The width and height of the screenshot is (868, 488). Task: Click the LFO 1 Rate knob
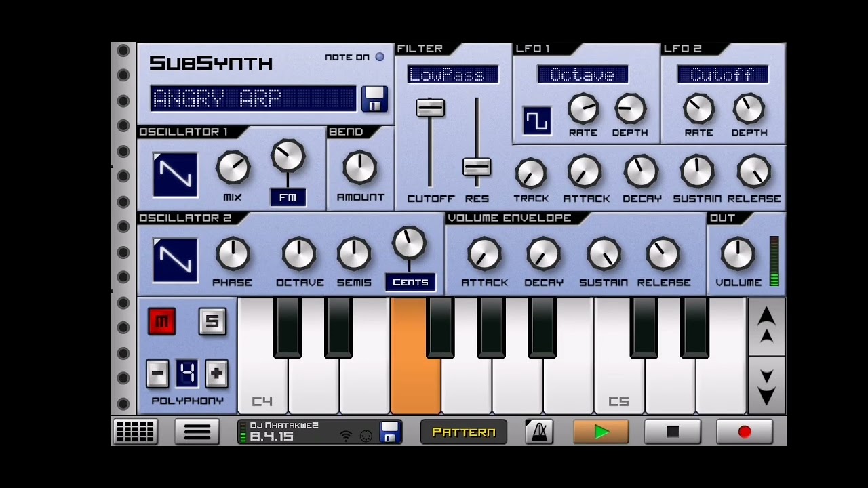(x=583, y=109)
